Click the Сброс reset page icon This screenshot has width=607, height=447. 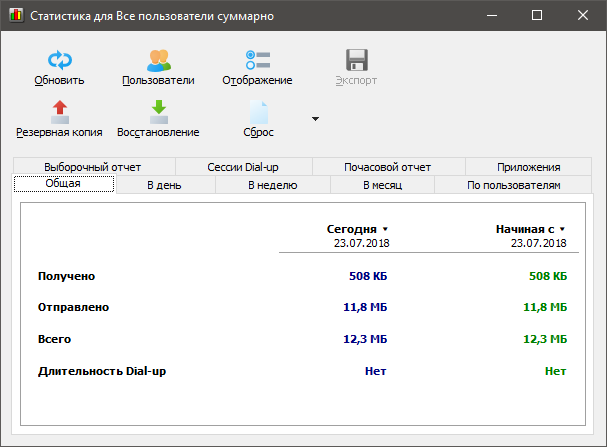coord(259,112)
